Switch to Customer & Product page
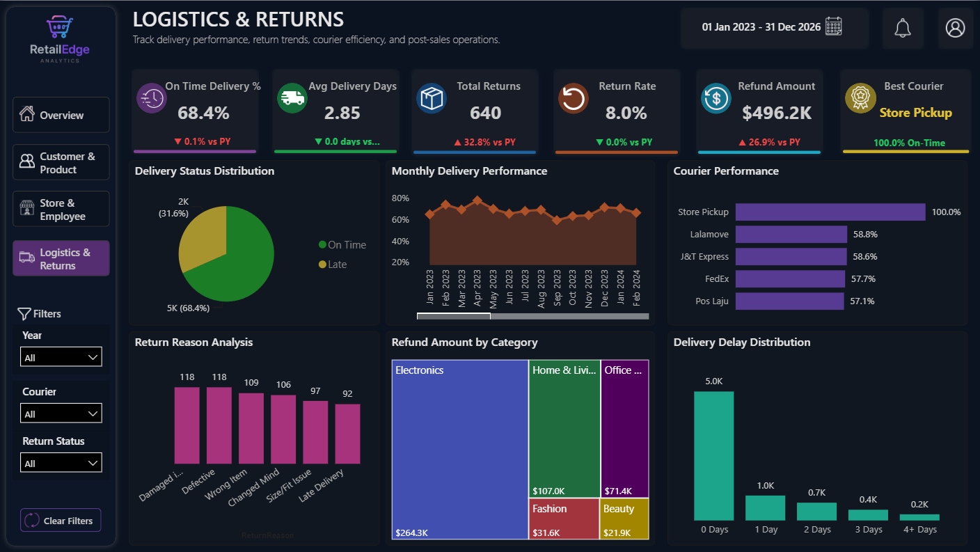This screenshot has width=980, height=552. coord(61,162)
